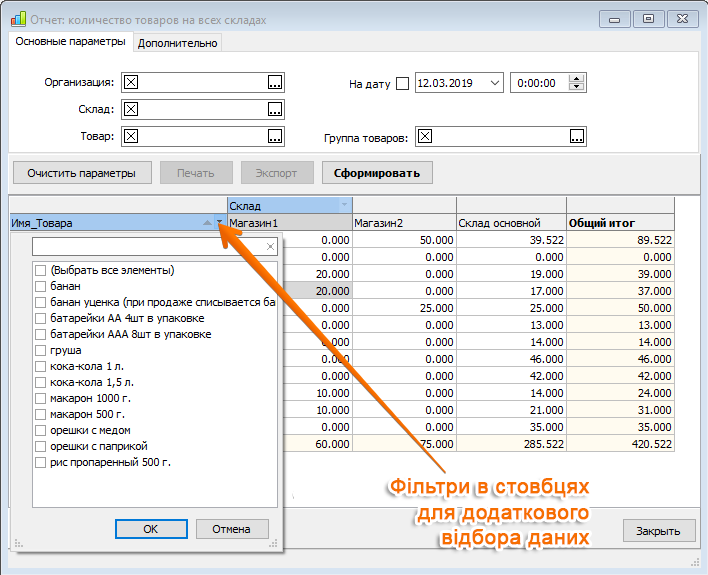Check макарон 500 г. filter item
708x575 pixels.
point(40,415)
